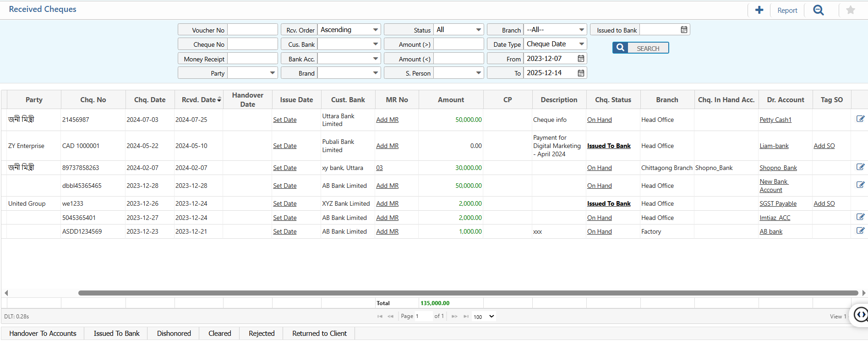Click the plus icon to add cheque

(759, 10)
